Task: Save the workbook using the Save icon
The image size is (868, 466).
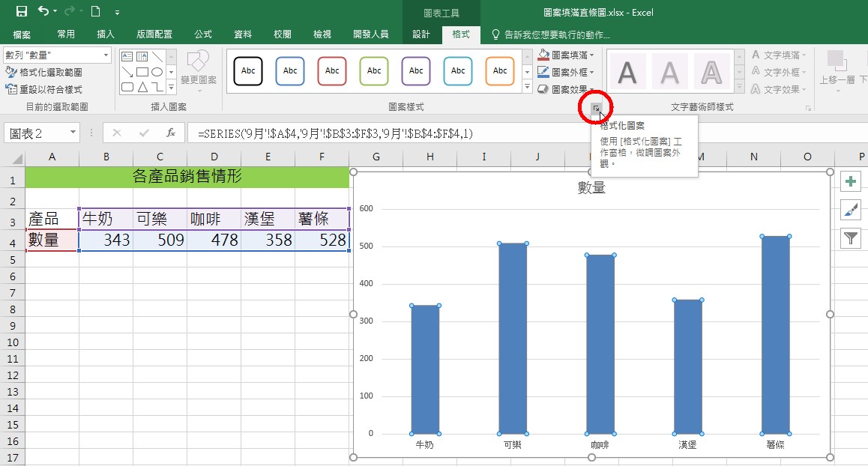Action: coord(21,11)
